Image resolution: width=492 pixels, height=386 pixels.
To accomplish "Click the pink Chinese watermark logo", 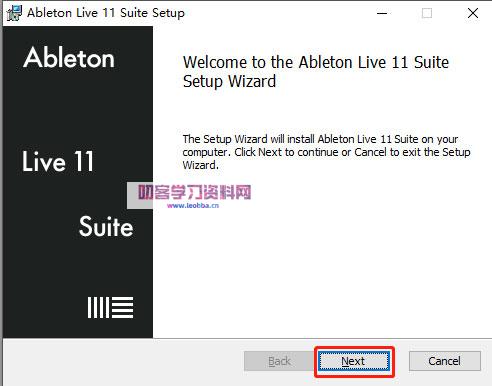I will click(195, 192).
